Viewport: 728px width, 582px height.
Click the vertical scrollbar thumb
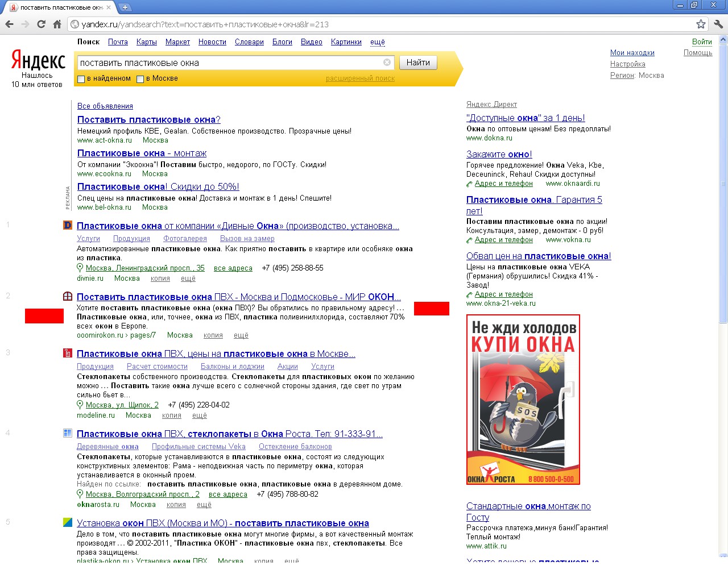pos(723,185)
